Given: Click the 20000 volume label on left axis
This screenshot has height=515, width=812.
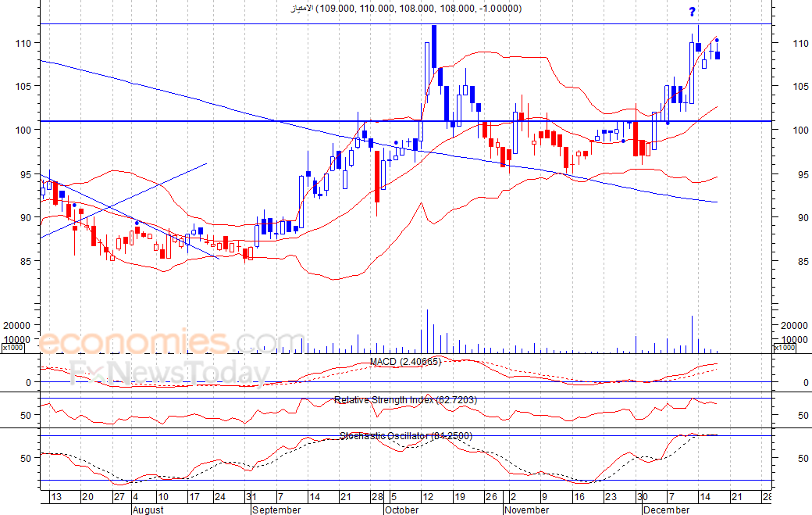Looking at the screenshot, I should [x=17, y=325].
